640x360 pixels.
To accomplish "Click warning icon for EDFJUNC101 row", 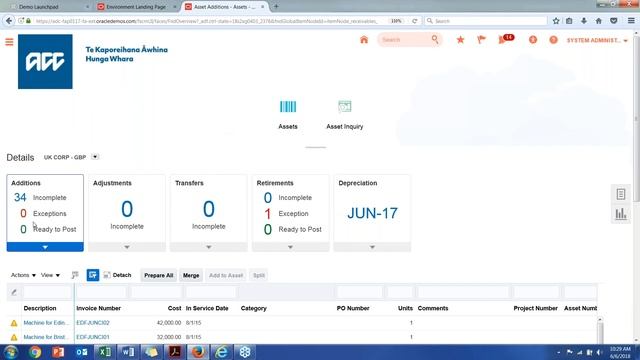I will point(14,337).
